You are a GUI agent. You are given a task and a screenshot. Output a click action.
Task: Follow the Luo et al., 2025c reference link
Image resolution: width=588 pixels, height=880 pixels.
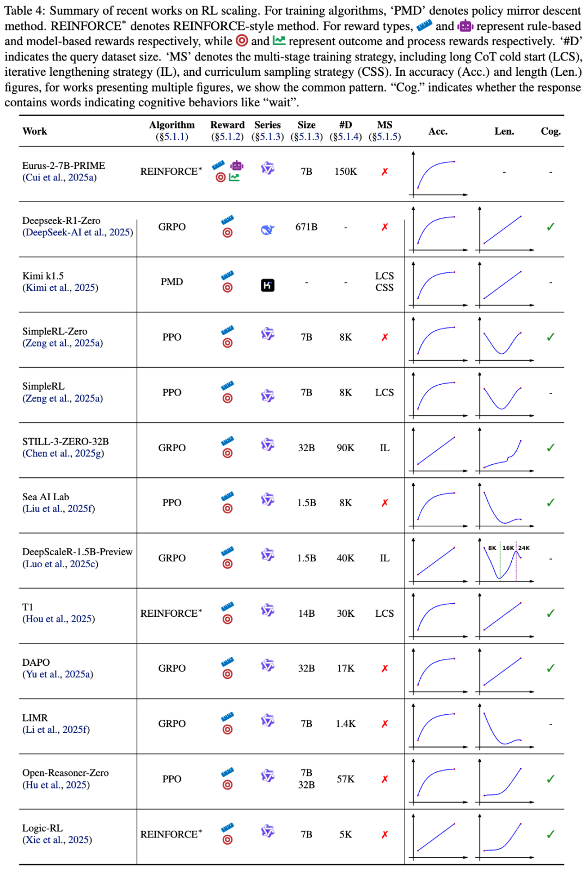(x=60, y=564)
